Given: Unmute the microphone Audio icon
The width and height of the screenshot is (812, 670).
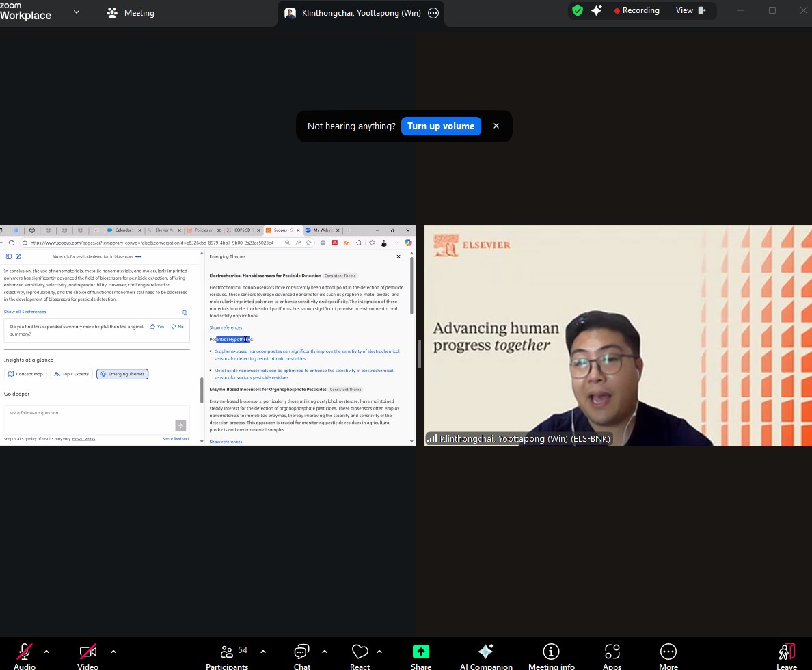Looking at the screenshot, I should point(25,652).
